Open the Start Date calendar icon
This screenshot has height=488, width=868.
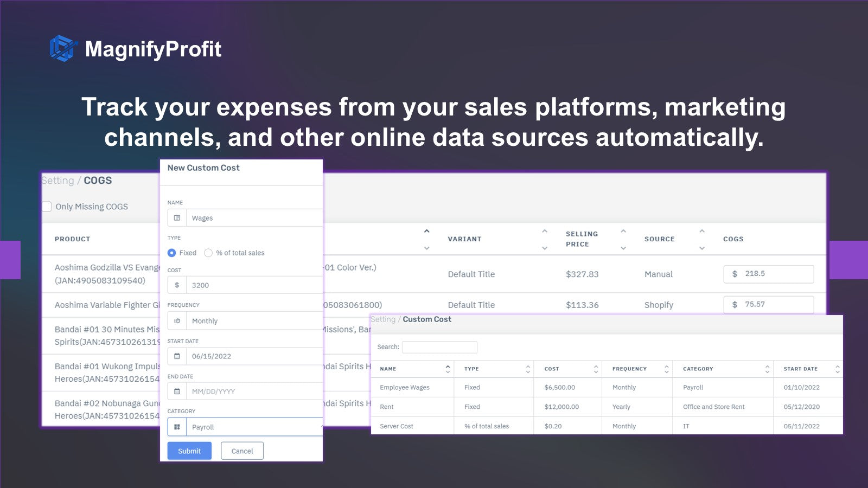click(177, 356)
